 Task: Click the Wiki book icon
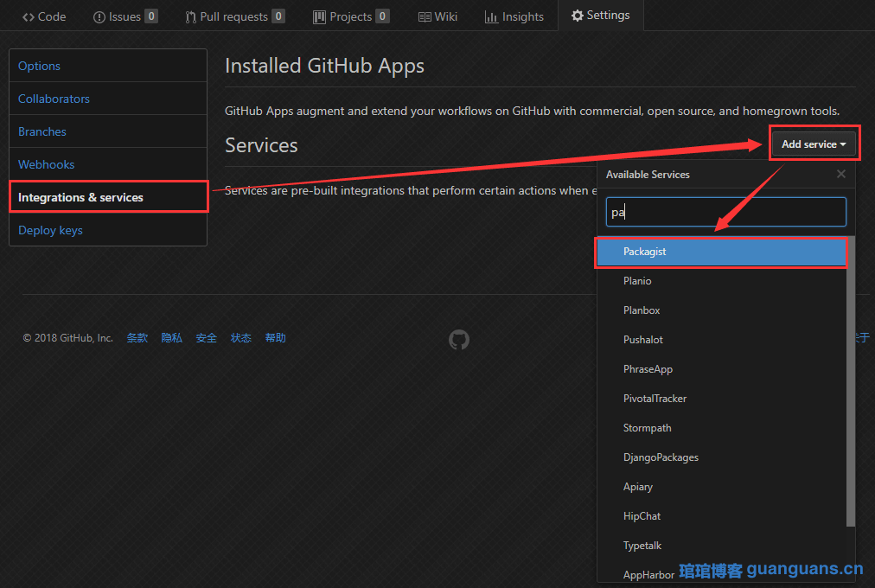coord(425,17)
